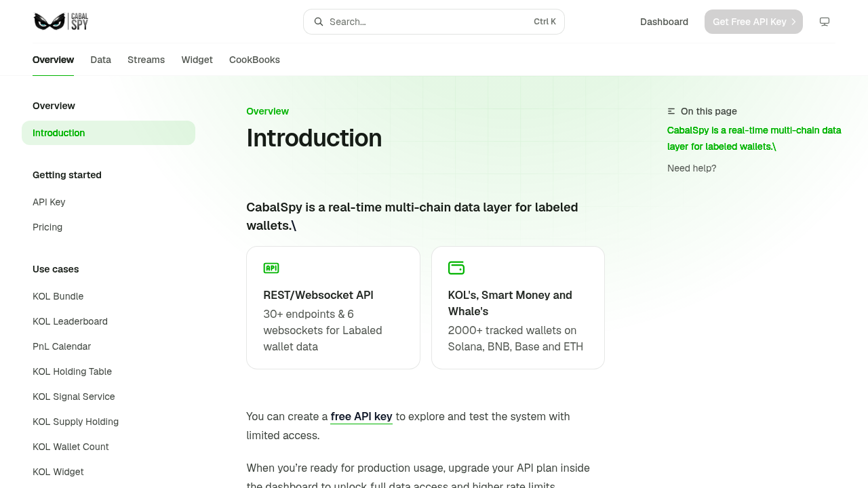This screenshot has width=868, height=488.
Task: Click the REST/Websocket API card icon
Action: click(271, 268)
